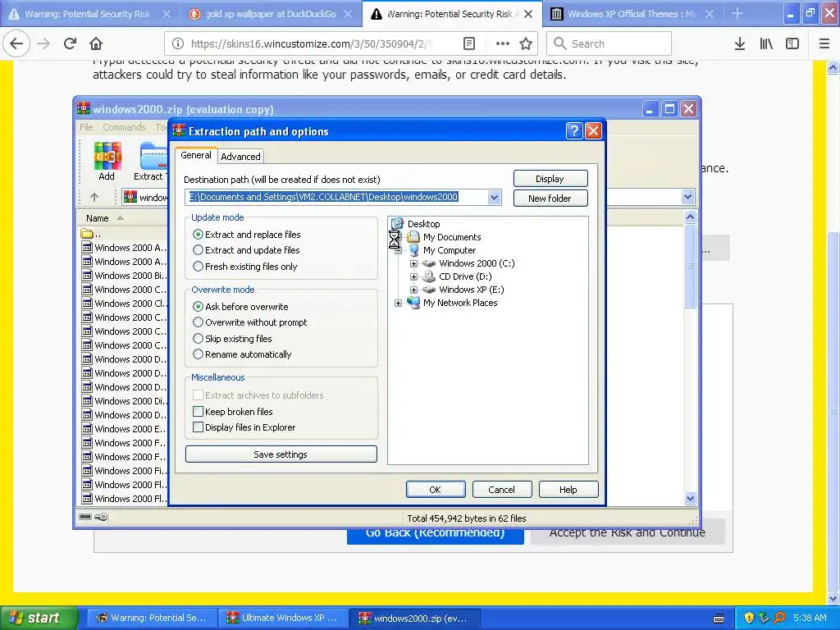Bookmark this page with the star icon

[526, 44]
